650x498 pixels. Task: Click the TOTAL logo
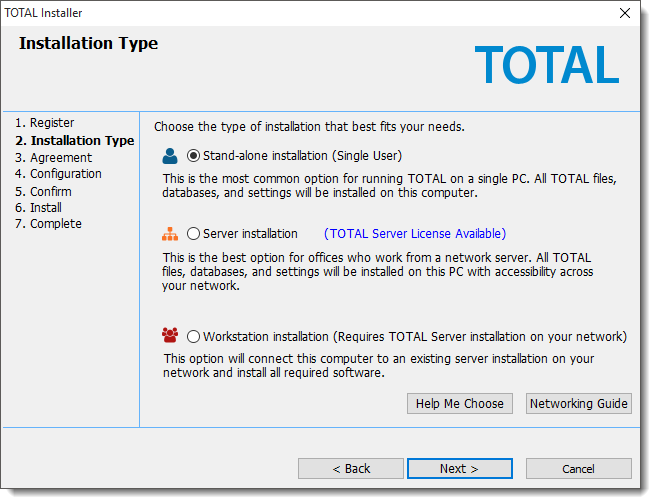point(547,65)
